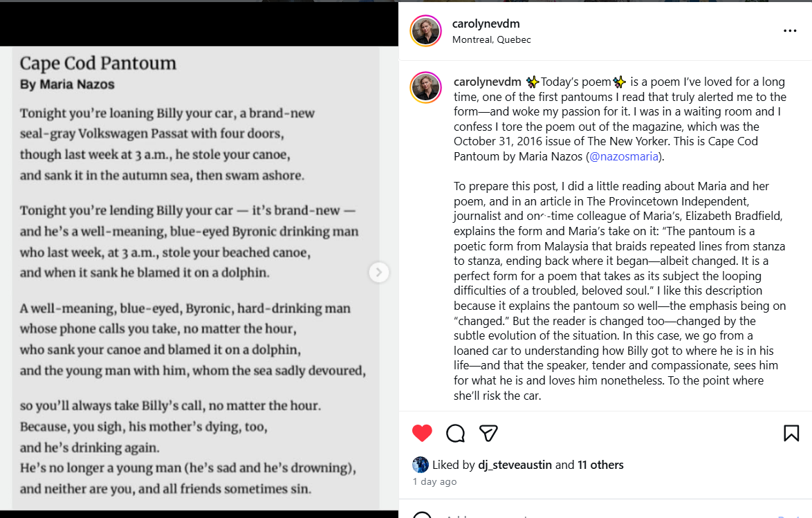Click the emoji icon in the comment box
812x518 pixels.
[x=422, y=516]
